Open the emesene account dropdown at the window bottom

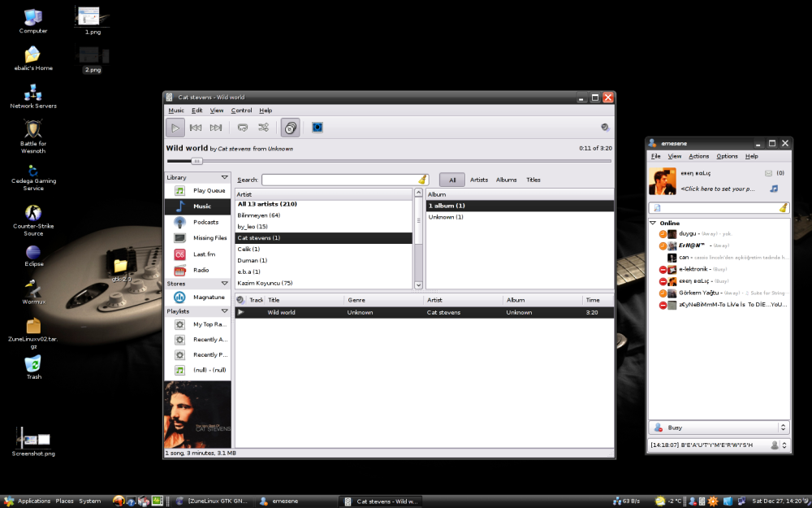tap(719, 445)
